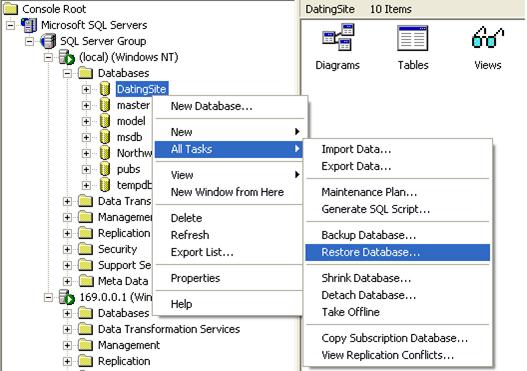This screenshot has height=371, width=527.
Task: Expand the DatingSite database node
Action: coord(86,89)
